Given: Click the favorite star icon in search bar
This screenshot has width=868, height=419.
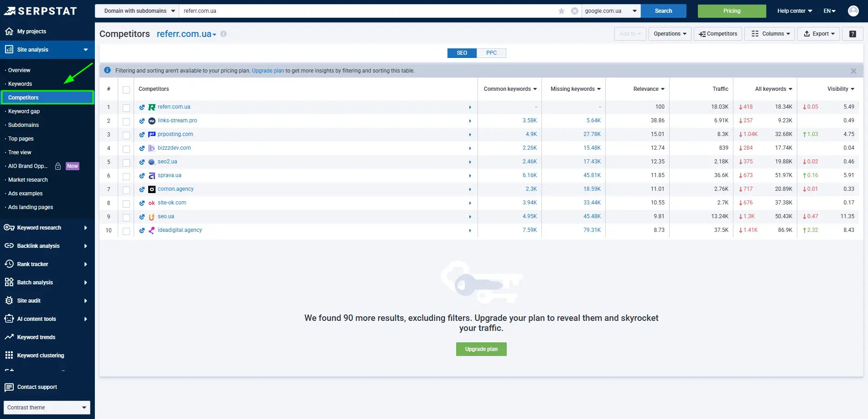Looking at the screenshot, I should click(561, 11).
